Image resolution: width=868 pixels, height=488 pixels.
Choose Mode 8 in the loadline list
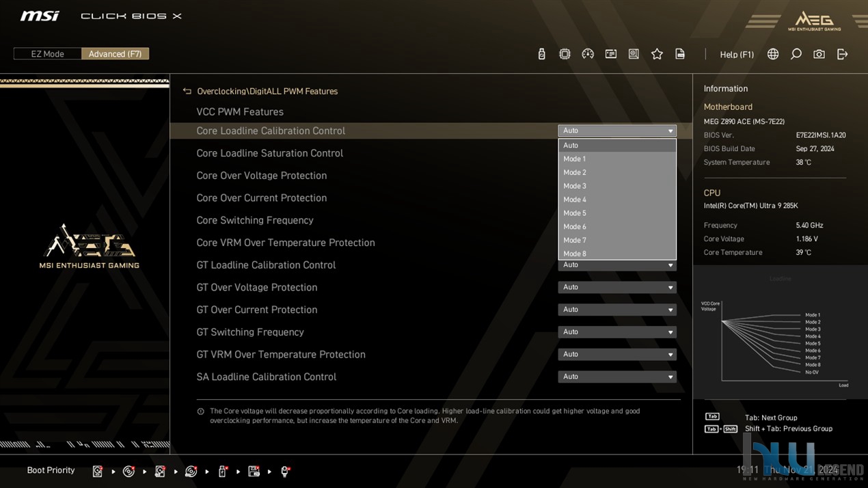tap(617, 254)
